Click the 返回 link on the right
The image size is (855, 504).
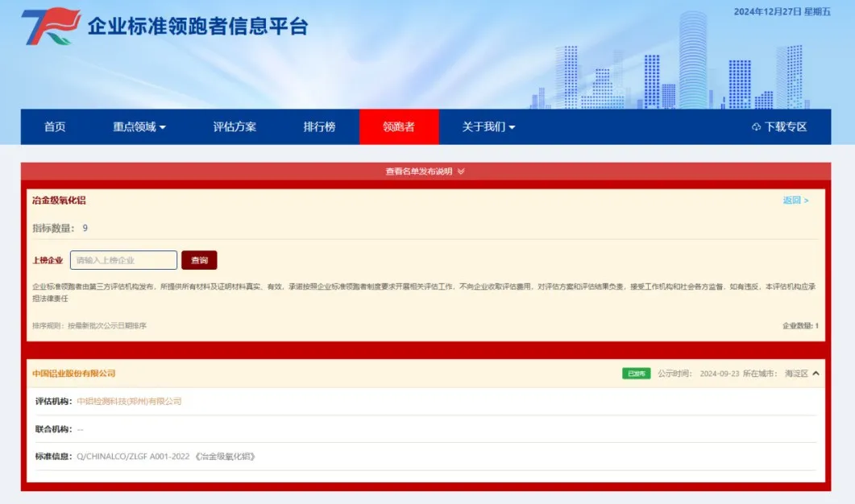point(793,198)
